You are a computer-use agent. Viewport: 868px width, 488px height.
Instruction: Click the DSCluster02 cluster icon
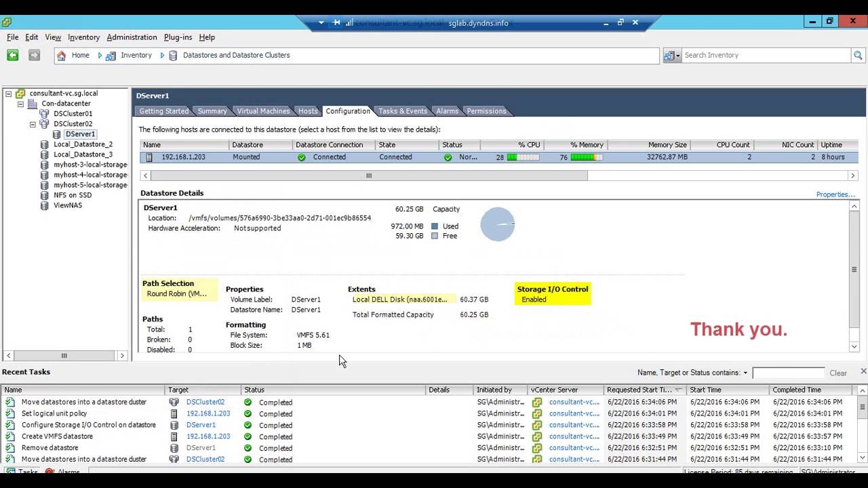click(45, 124)
